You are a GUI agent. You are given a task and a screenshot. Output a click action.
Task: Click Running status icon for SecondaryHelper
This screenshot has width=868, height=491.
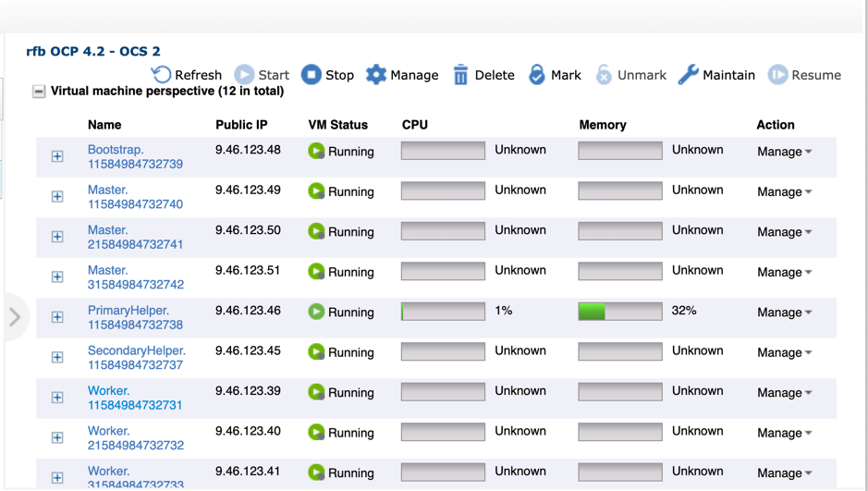click(316, 352)
